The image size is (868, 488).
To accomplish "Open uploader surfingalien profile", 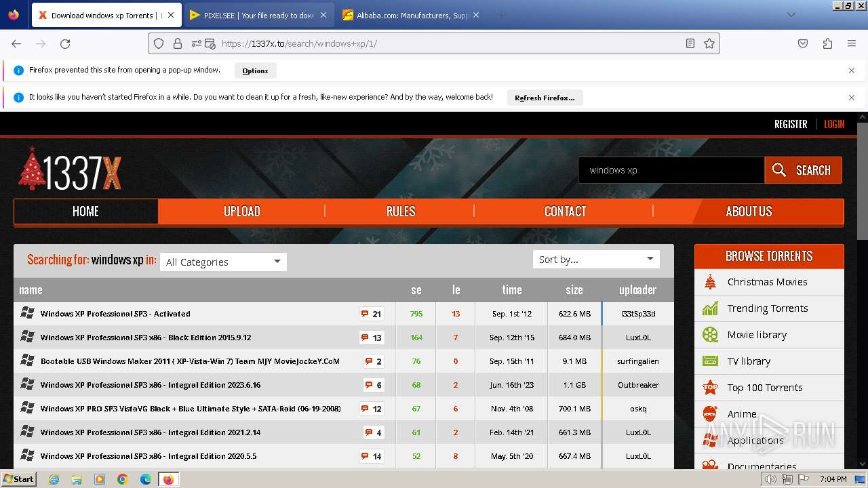I will click(637, 361).
